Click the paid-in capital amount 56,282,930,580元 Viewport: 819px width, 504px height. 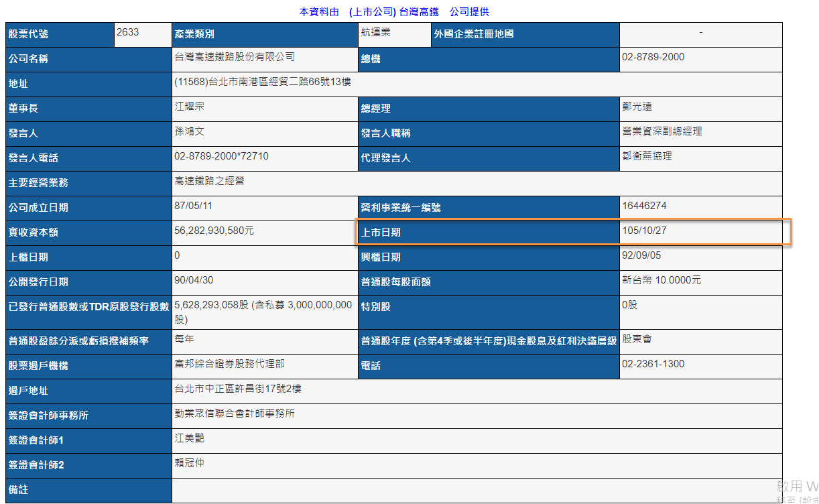click(x=214, y=231)
